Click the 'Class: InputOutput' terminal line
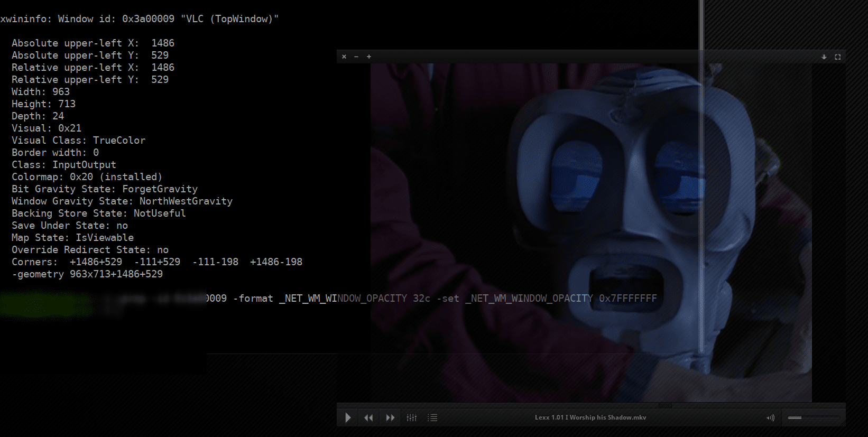This screenshot has height=437, width=868. (x=64, y=165)
